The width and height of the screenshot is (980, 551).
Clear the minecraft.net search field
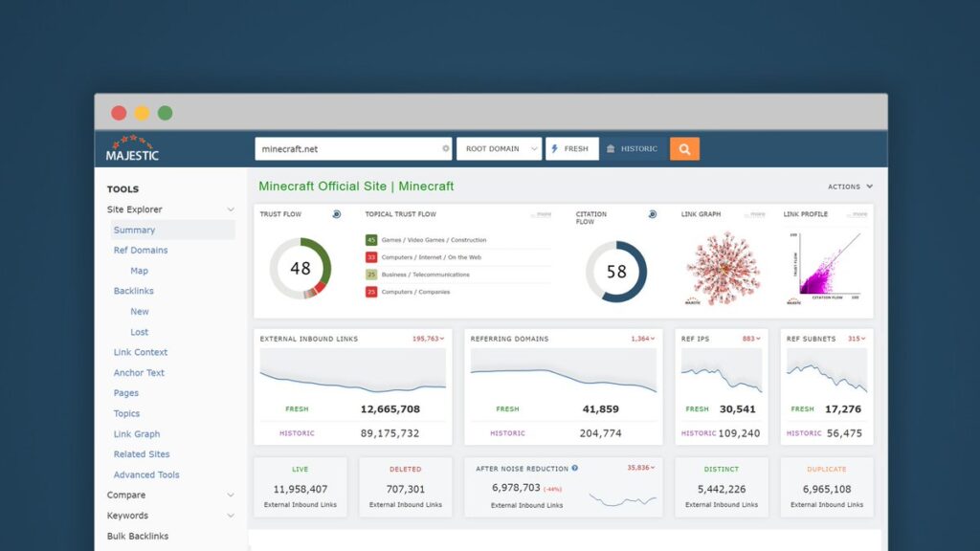[446, 148]
